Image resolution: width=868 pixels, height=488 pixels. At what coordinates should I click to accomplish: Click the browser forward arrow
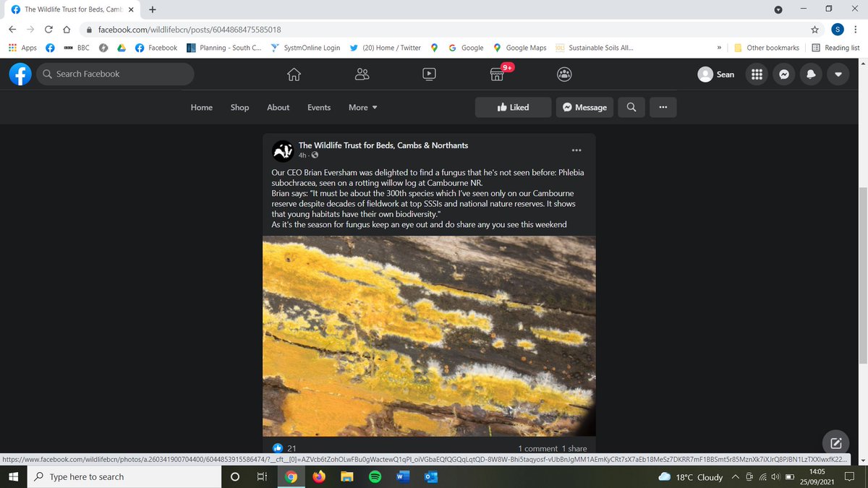click(x=31, y=30)
